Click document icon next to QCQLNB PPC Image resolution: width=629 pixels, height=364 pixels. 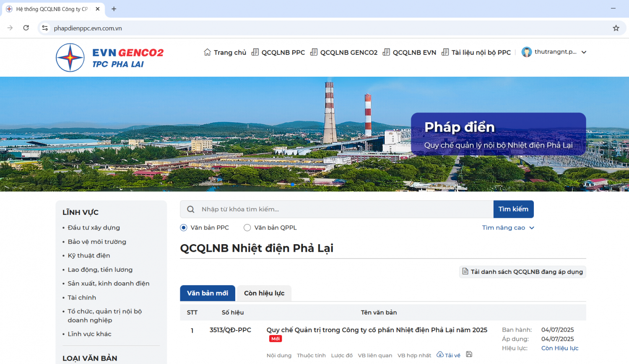[255, 52]
